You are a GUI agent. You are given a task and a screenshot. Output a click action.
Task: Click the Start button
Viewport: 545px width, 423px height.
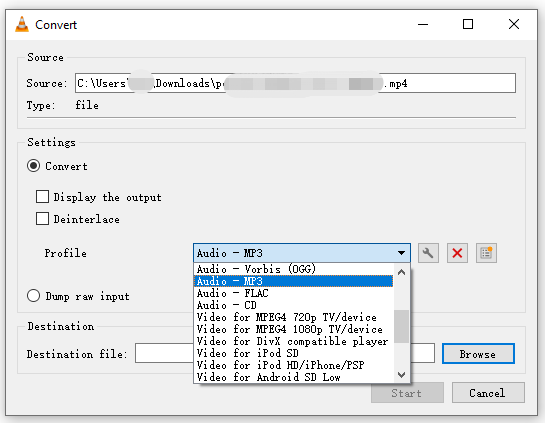[407, 393]
